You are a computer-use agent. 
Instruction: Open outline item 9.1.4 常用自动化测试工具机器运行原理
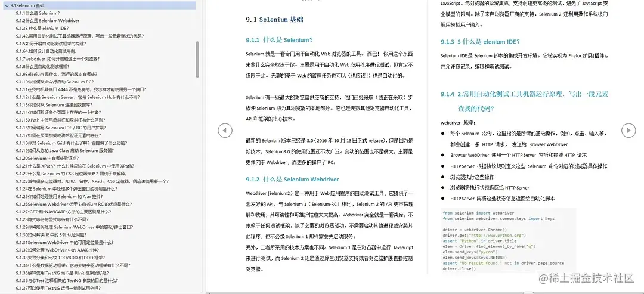coord(80,36)
